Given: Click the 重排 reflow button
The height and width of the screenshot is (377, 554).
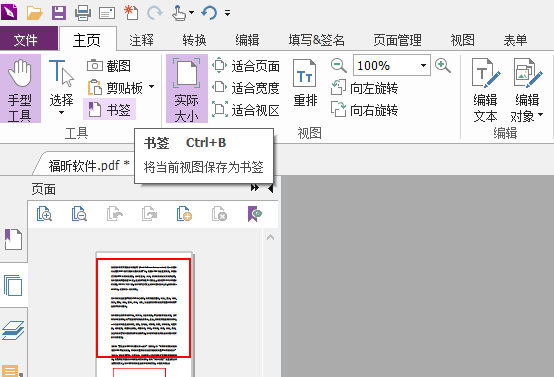Looking at the screenshot, I should 305,83.
